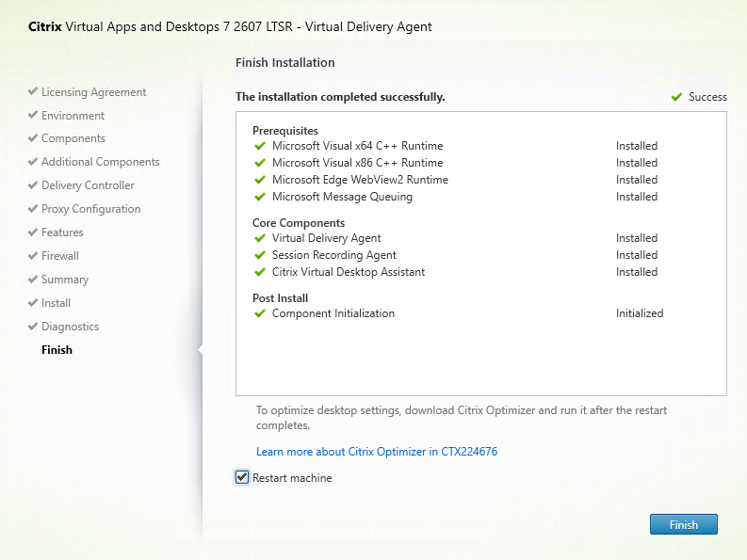Click the Core Components section heading
This screenshot has width=747, height=560.
point(299,223)
